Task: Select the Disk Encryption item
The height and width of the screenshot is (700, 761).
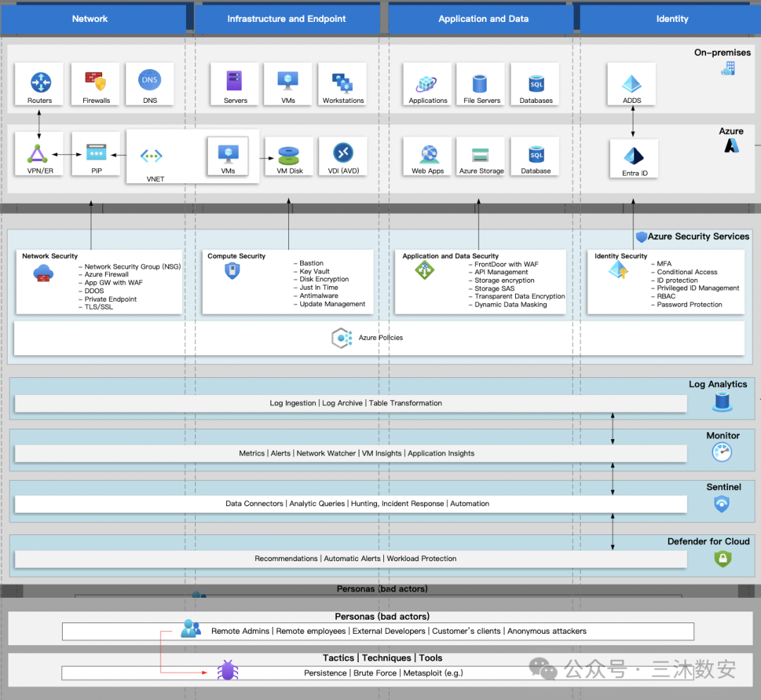Action: tap(324, 279)
